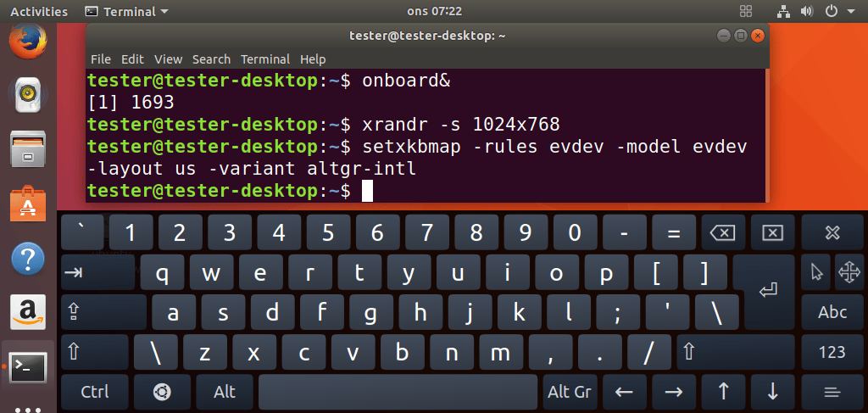Viewport: 868px width, 413px height.
Task: Toggle the Alt Gr modifier key
Action: click(569, 392)
